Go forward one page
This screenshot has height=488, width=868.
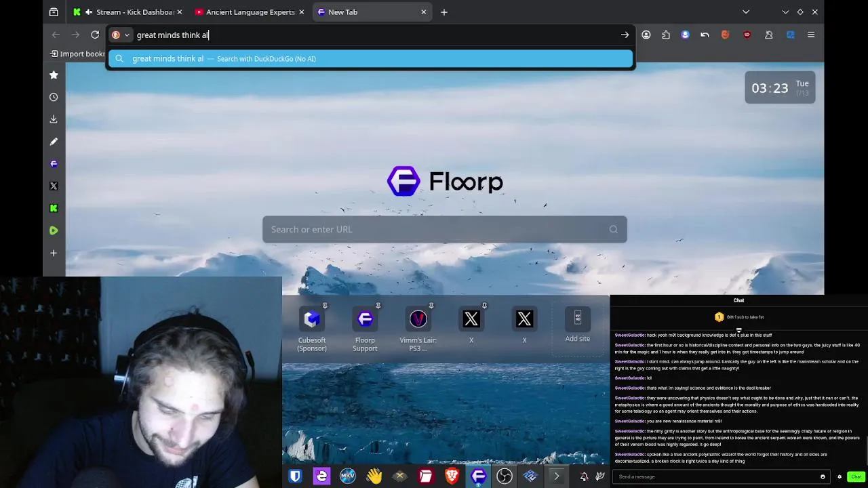click(75, 35)
